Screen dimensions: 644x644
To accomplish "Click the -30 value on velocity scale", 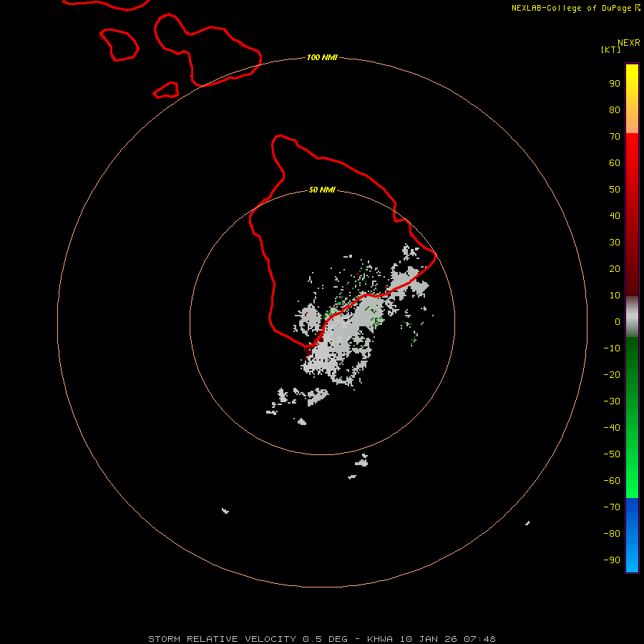I will tap(612, 401).
